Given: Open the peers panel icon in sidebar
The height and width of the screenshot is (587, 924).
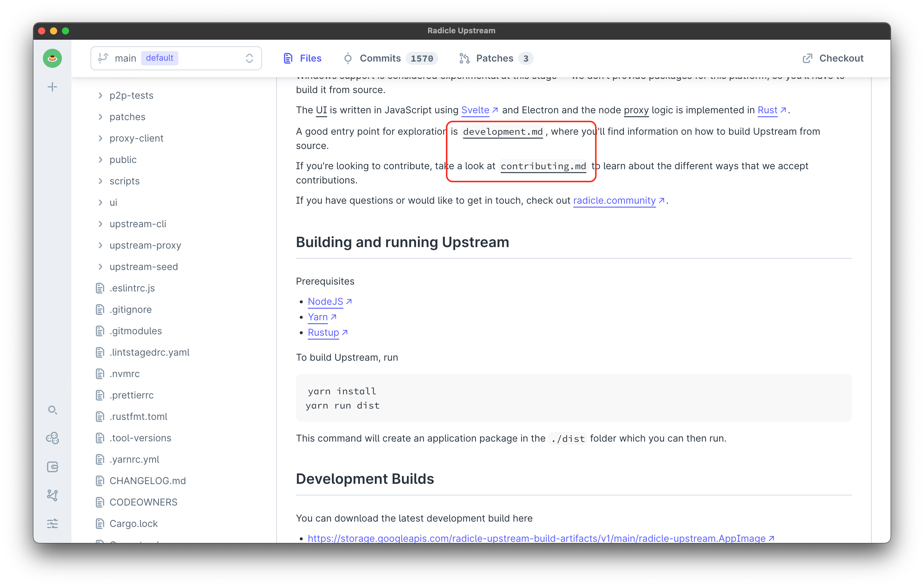Looking at the screenshot, I should coord(52,438).
